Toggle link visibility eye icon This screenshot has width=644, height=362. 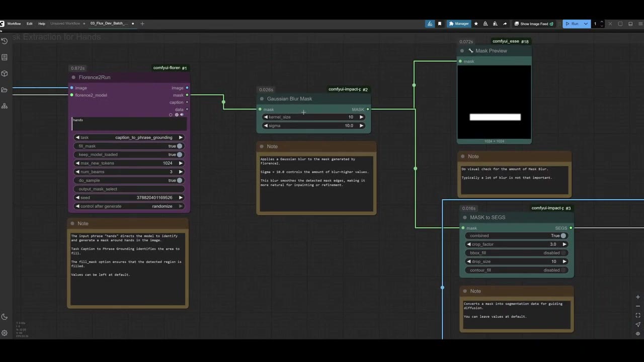click(638, 333)
